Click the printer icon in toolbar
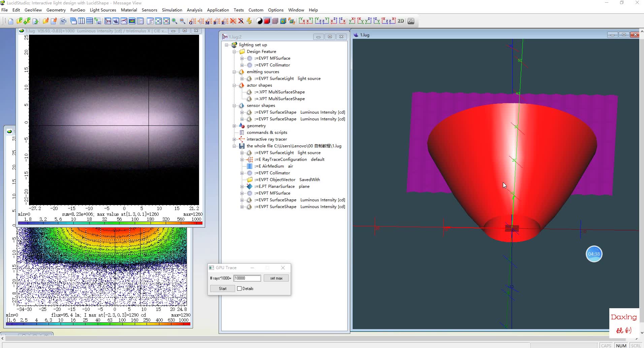This screenshot has width=644, height=348. (63, 21)
